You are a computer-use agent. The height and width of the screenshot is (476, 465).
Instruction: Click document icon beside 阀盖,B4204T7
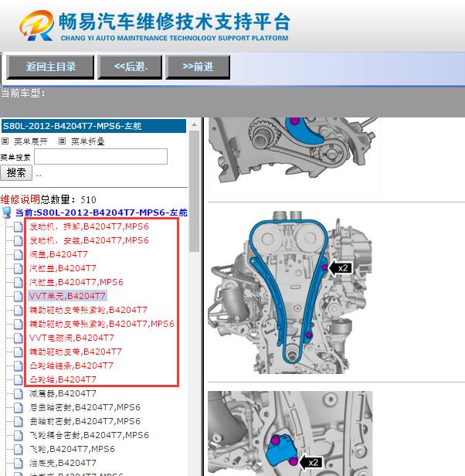pos(19,255)
